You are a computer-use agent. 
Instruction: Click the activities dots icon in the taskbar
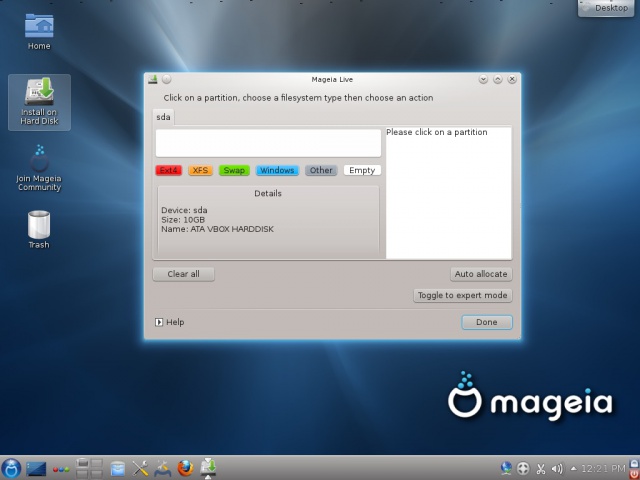pyautogui.click(x=61, y=469)
